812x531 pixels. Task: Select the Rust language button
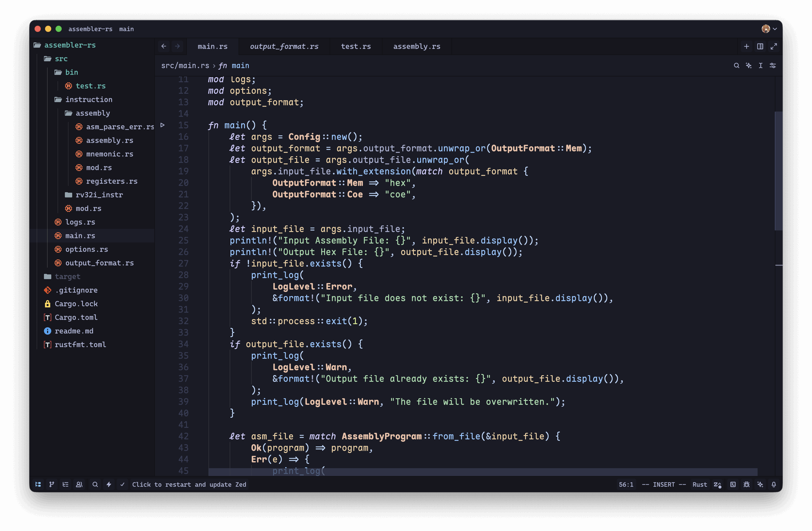pos(700,485)
